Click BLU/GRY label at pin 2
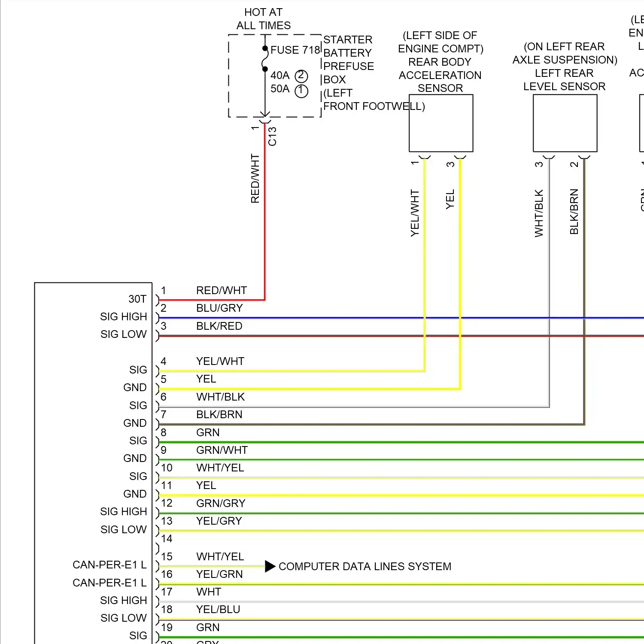The image size is (644, 644). tap(219, 308)
